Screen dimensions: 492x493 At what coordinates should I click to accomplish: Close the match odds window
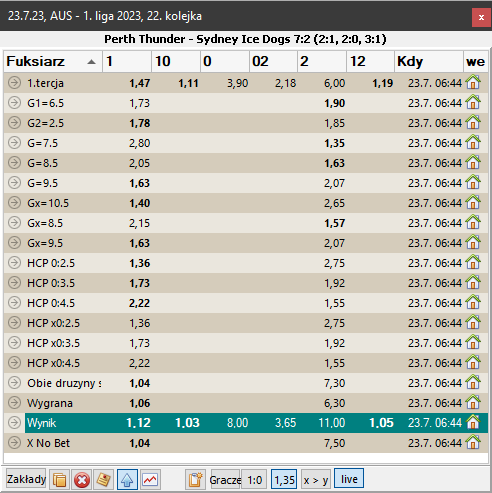[x=481, y=17]
